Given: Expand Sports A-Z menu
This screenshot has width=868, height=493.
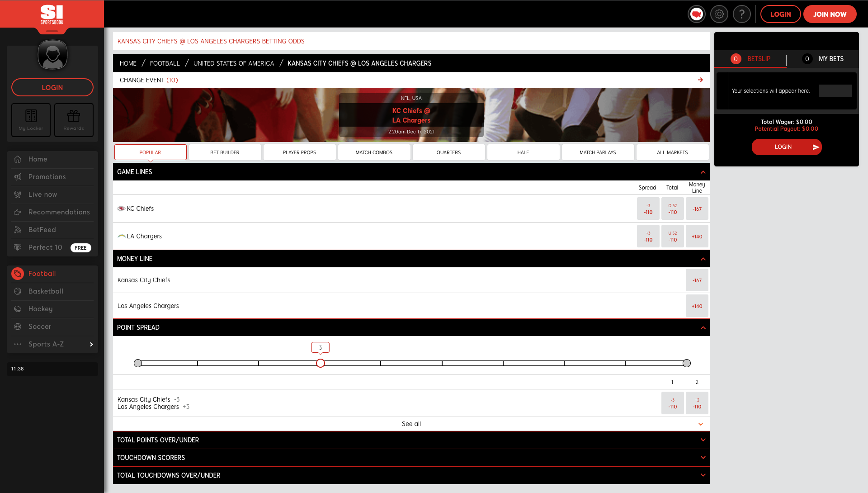Looking at the screenshot, I should 52,344.
